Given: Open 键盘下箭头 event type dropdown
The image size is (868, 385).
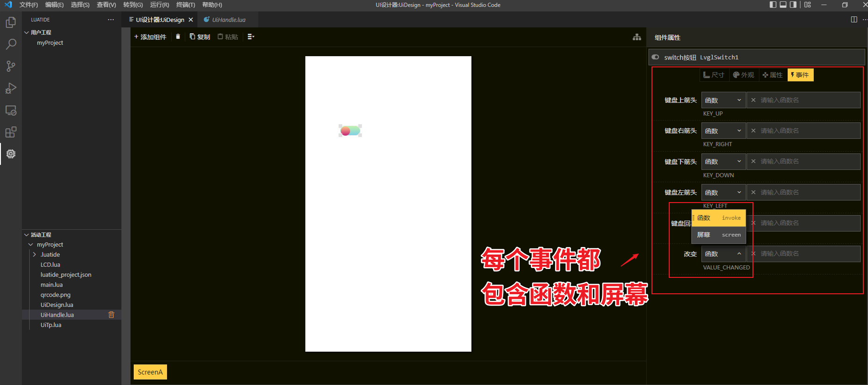Looking at the screenshot, I should (x=723, y=161).
